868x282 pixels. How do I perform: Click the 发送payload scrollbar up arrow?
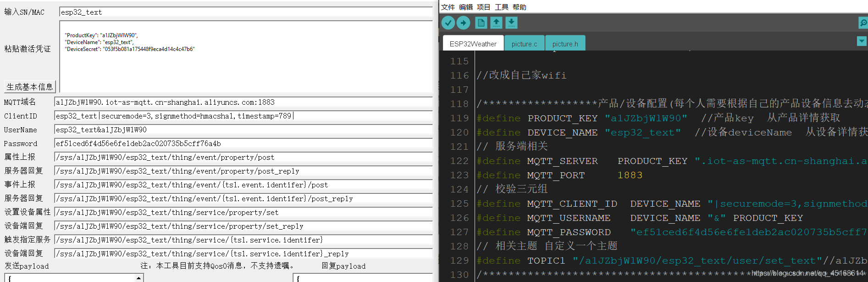point(139,278)
